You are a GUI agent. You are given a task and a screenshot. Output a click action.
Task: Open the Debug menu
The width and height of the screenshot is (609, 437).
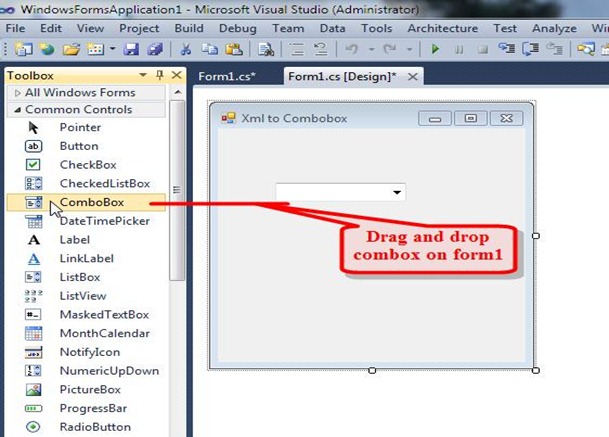tap(238, 28)
